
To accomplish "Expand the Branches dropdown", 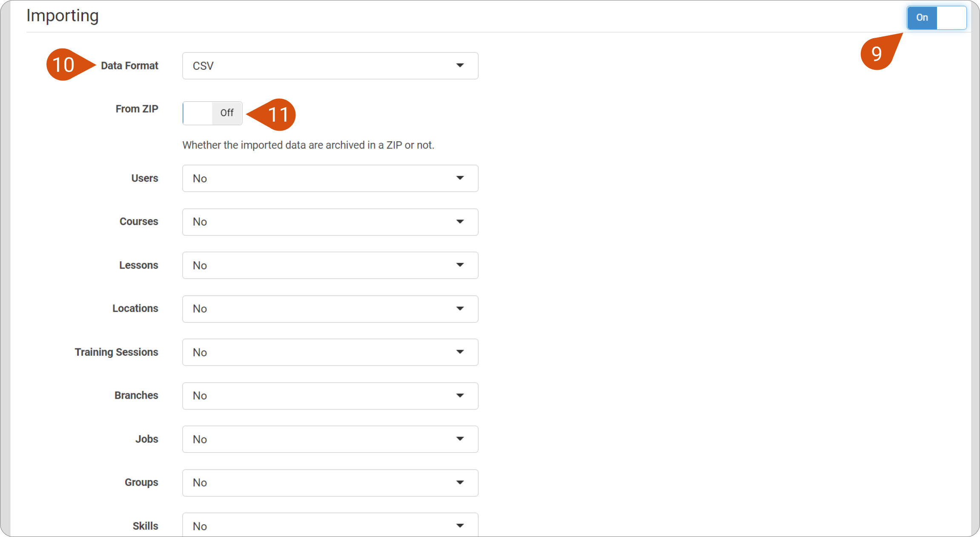I will (x=330, y=396).
